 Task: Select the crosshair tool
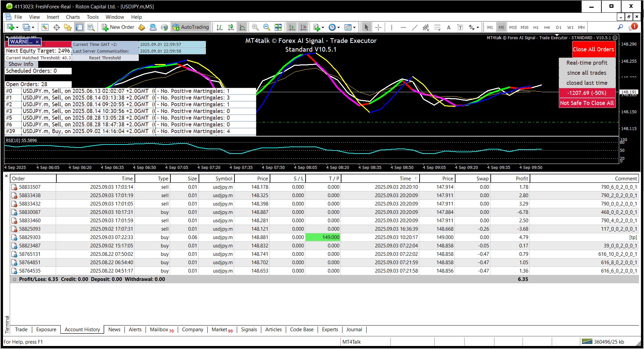[x=378, y=27]
